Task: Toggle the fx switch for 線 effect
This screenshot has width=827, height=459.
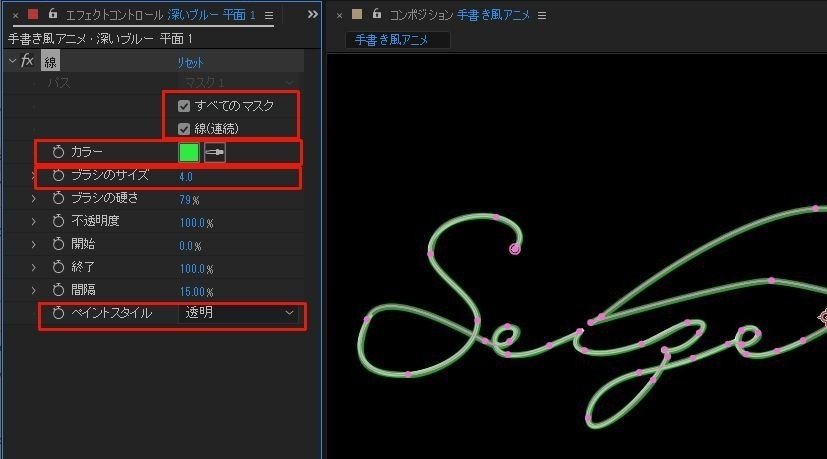Action: pyautogui.click(x=27, y=61)
